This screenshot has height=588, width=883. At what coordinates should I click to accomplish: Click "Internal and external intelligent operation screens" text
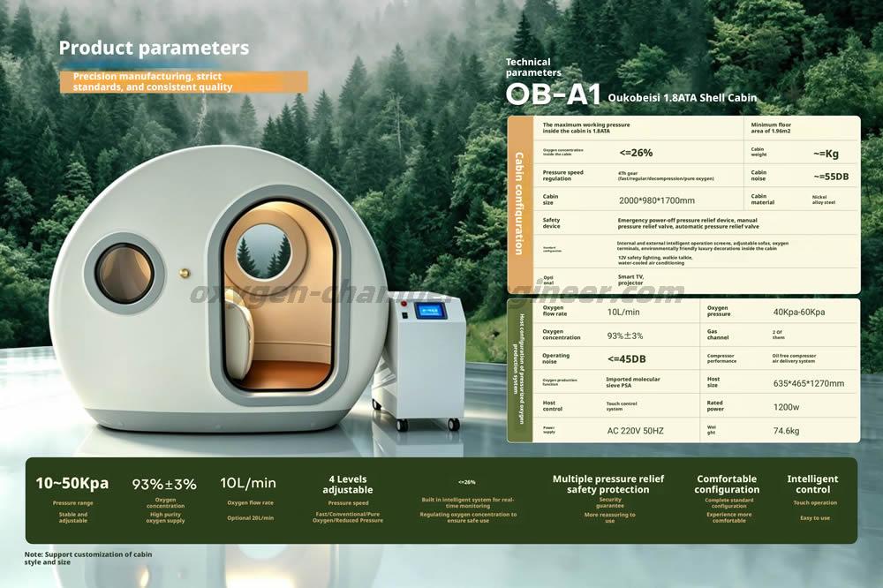(702, 245)
